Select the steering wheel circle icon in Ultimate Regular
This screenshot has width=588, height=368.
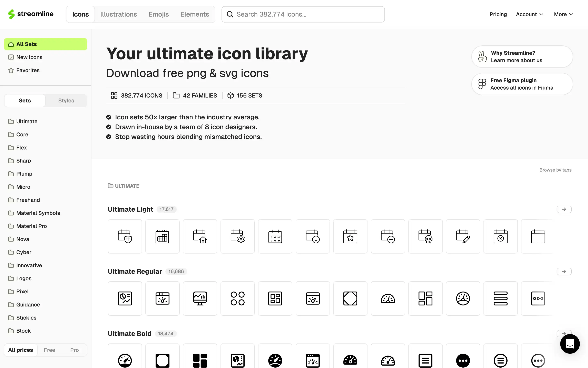click(463, 298)
